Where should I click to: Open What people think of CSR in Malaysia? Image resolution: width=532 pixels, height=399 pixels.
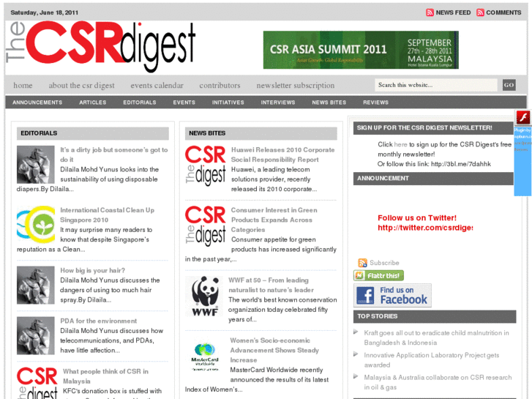(x=105, y=376)
